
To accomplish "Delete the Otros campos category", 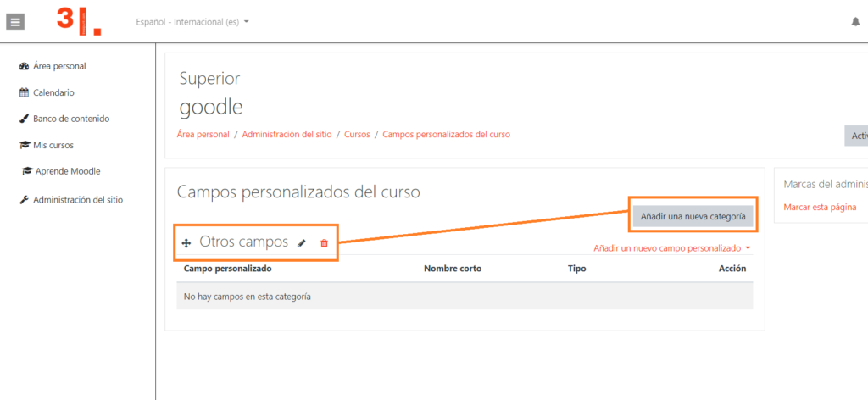I will (x=324, y=243).
